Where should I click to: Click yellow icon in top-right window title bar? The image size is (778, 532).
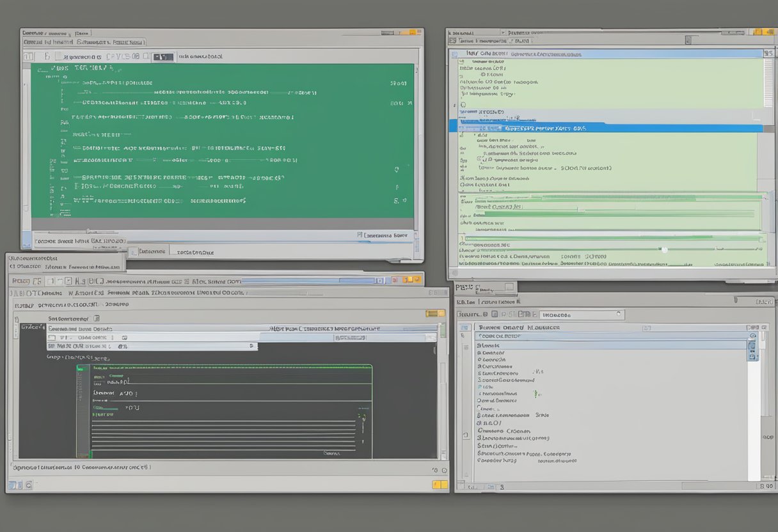pyautogui.click(x=761, y=32)
